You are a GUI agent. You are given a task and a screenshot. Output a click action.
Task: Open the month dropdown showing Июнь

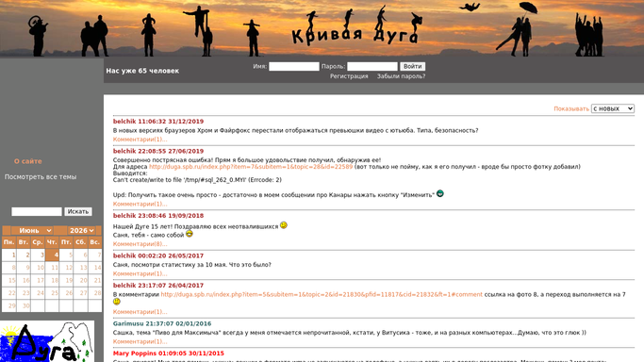32,231
